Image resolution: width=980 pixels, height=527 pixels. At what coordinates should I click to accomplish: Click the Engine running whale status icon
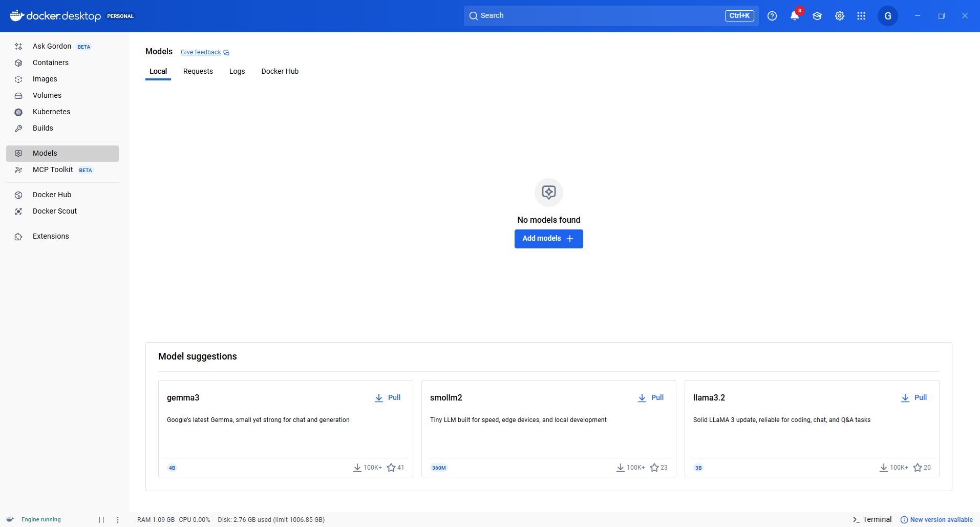[10, 519]
